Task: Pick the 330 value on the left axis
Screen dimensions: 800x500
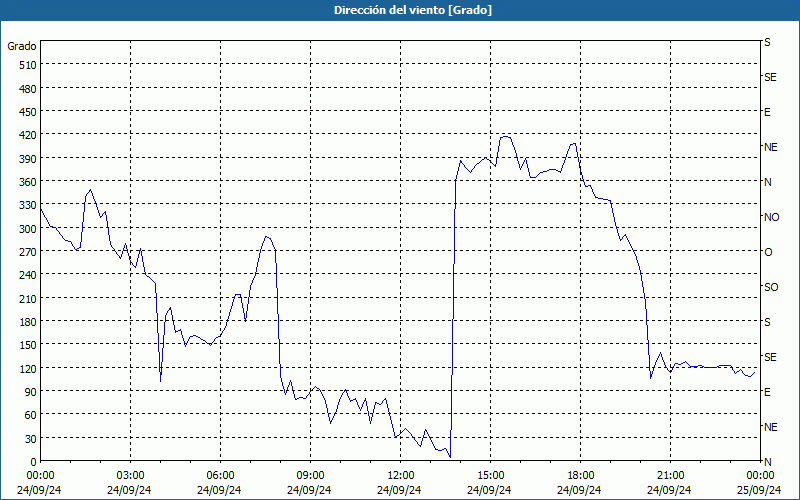Action: click(x=28, y=206)
